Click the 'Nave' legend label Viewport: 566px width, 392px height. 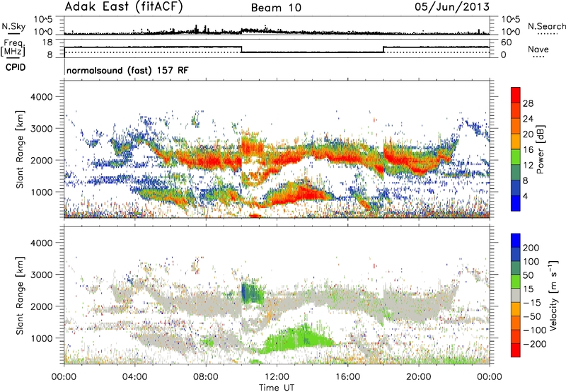538,50
